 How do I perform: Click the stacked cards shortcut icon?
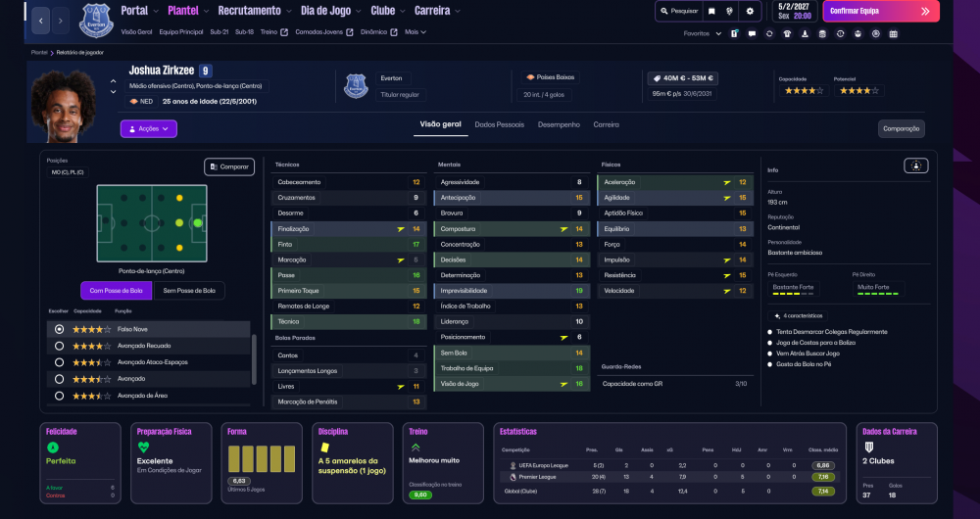pyautogui.click(x=822, y=33)
